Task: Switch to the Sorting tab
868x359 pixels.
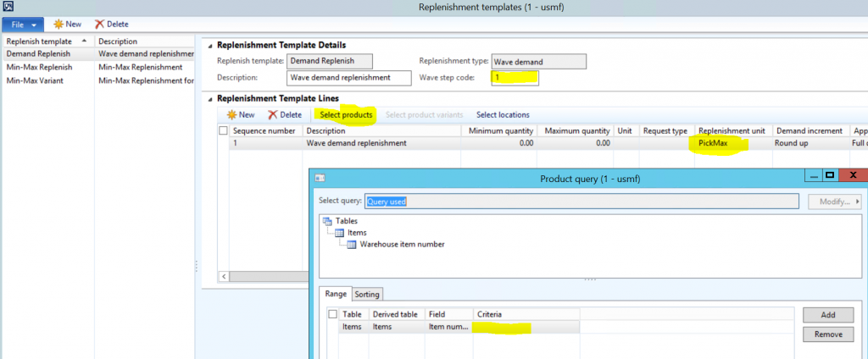Action: click(x=366, y=295)
